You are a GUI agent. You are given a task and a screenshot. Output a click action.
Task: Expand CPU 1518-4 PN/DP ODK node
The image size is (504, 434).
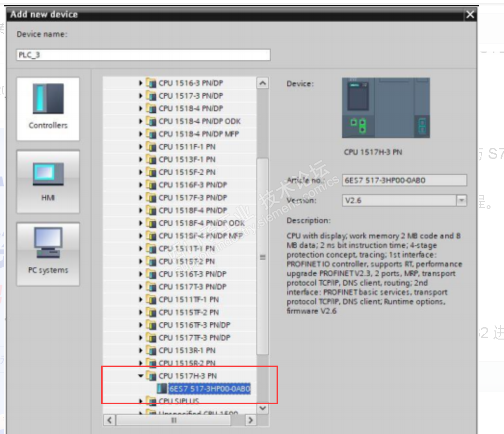pyautogui.click(x=141, y=121)
